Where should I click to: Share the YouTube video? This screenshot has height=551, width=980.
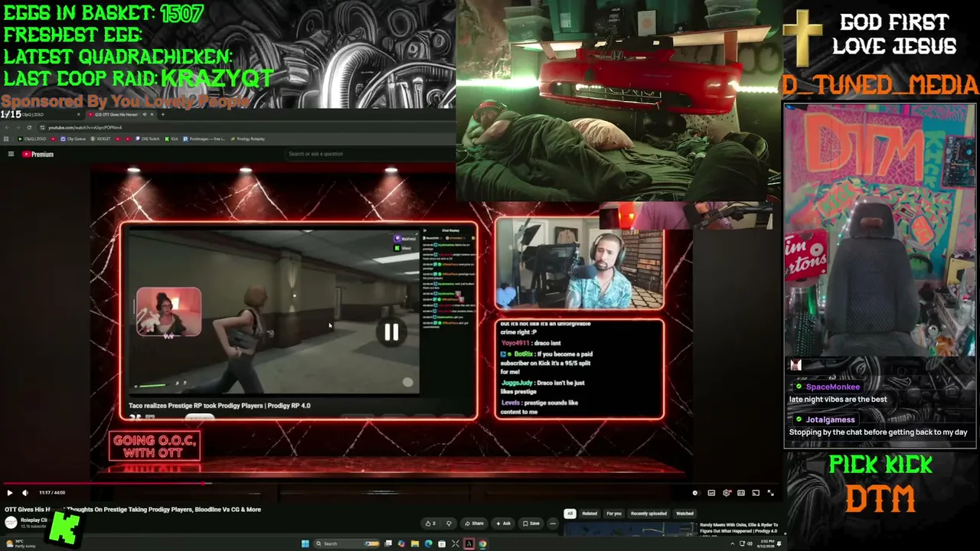point(475,523)
